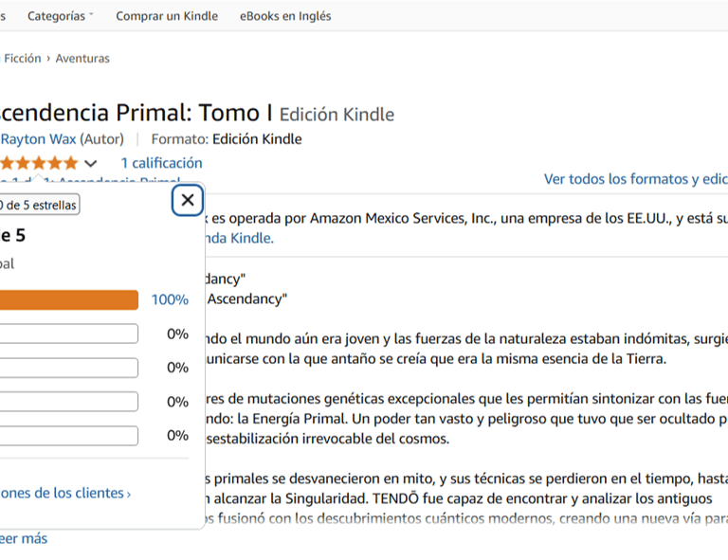Open the Comprar un Kindle menu item

[167, 16]
